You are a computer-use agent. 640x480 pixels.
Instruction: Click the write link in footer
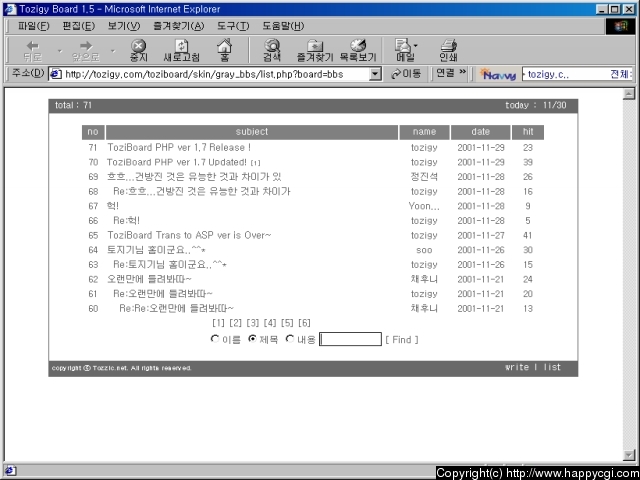point(517,367)
